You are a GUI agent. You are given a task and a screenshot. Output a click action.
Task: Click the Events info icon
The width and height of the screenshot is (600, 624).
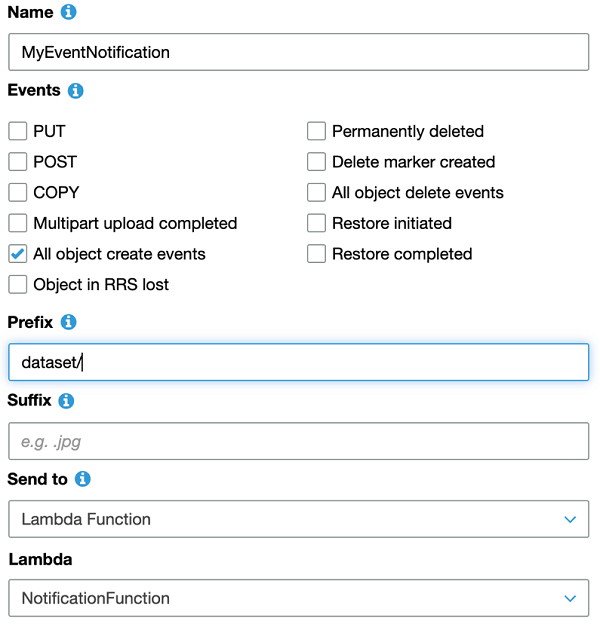[x=76, y=91]
